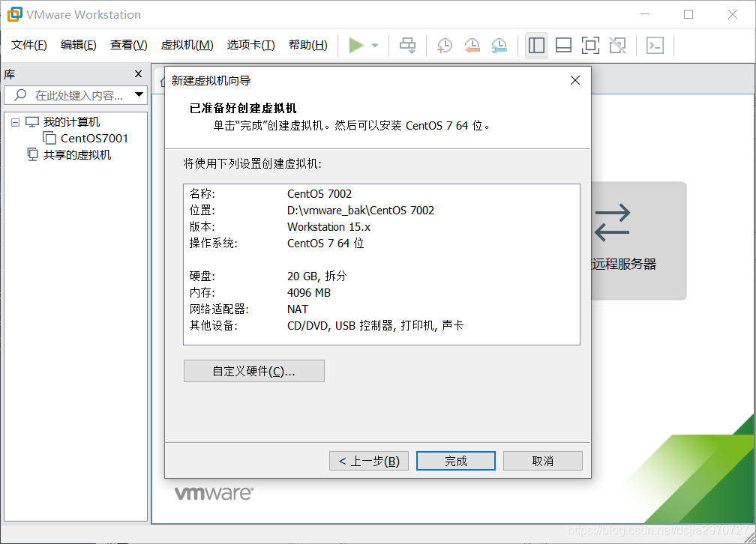Click the 操作系统 value CentOS 7 64 位

(x=325, y=244)
